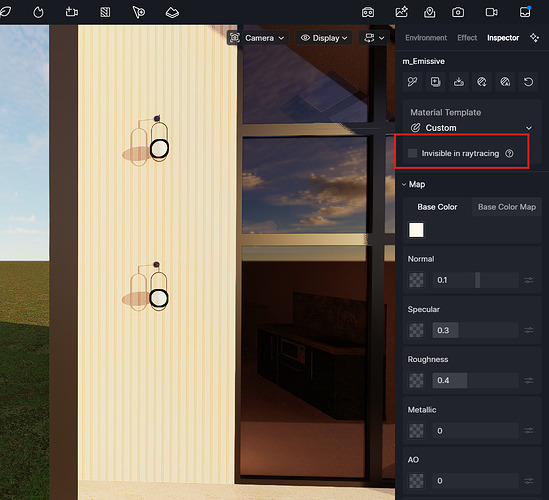Select the cursor-plus placement tool
The width and height of the screenshot is (549, 500).
point(139,13)
